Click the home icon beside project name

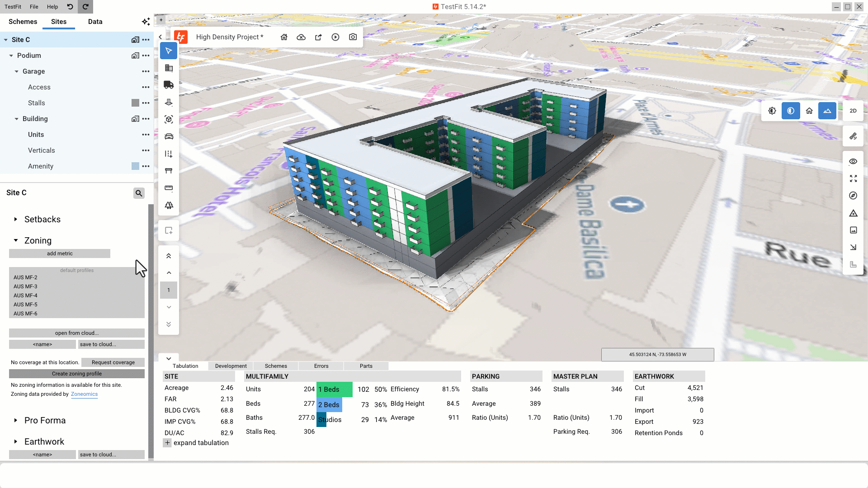tap(284, 37)
